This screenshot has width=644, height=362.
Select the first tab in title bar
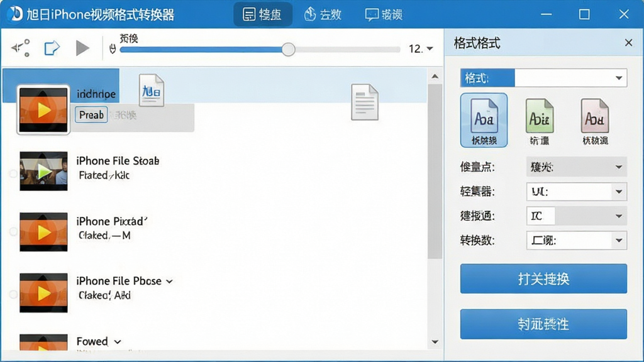[x=263, y=14]
